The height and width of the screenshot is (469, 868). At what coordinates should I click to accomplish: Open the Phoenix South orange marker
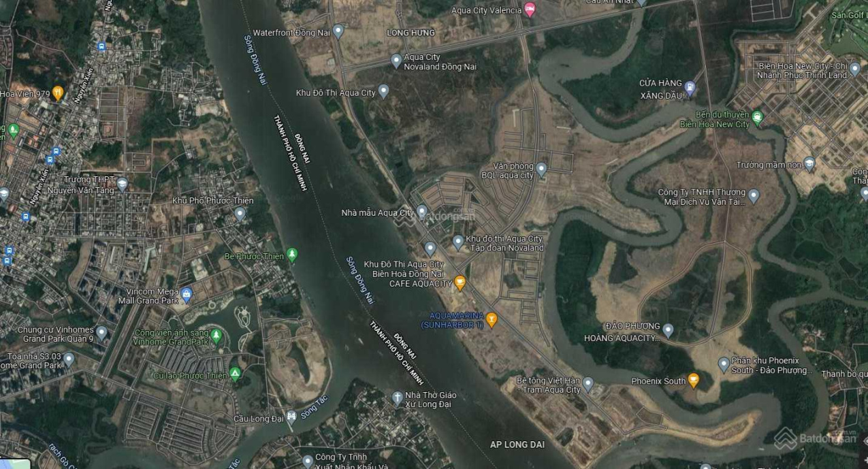(694, 380)
